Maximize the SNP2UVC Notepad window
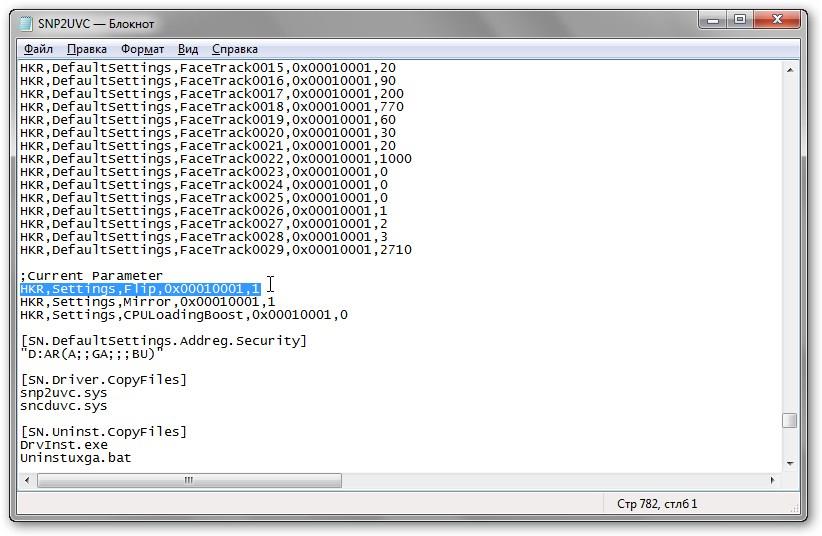Screen dimensions: 822x536 pos(739,19)
